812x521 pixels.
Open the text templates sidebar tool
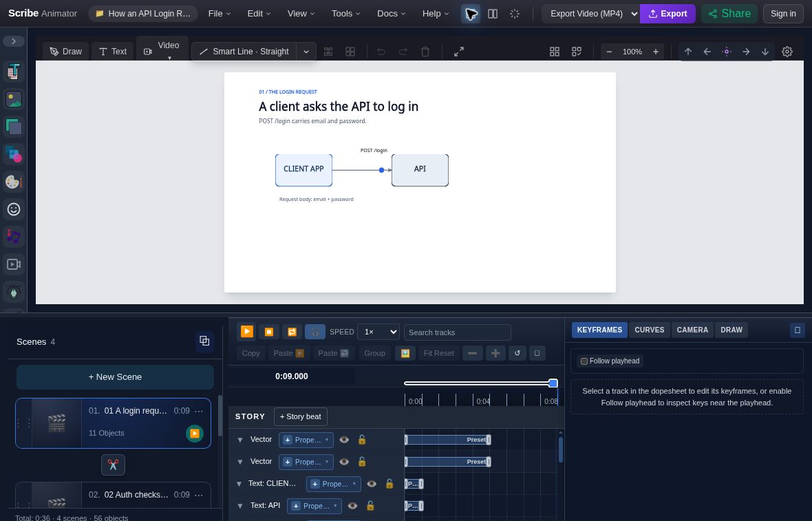[x=14, y=72]
